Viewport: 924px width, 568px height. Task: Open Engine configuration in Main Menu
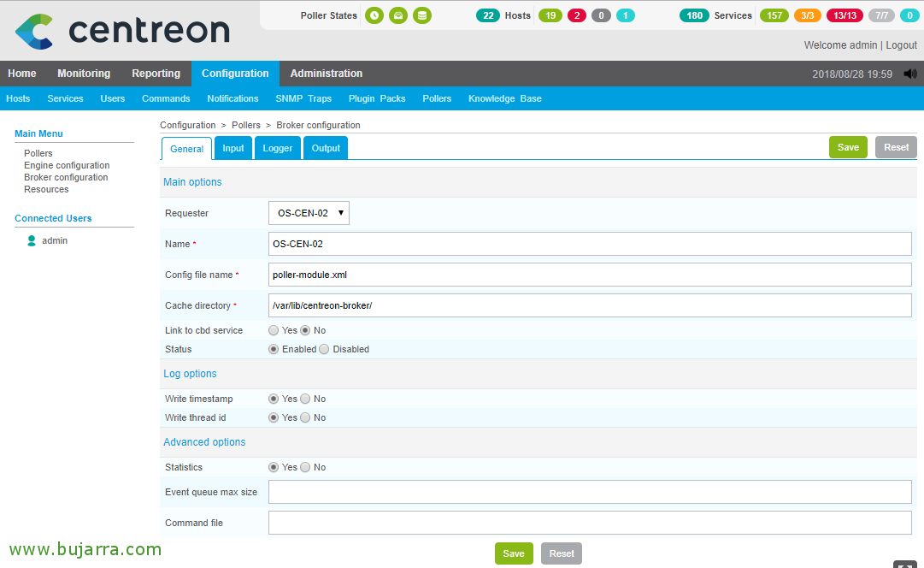(67, 166)
